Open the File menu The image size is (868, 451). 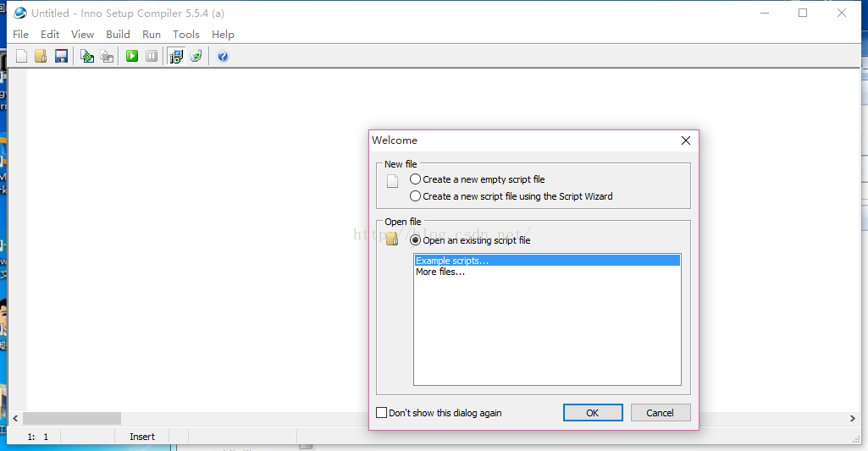pos(20,35)
